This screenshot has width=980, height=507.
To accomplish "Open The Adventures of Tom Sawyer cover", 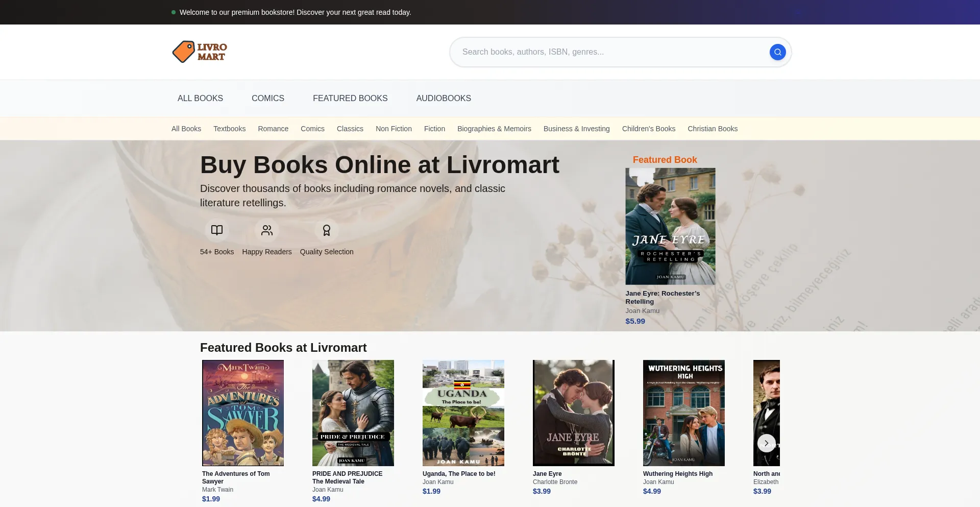I will [243, 413].
